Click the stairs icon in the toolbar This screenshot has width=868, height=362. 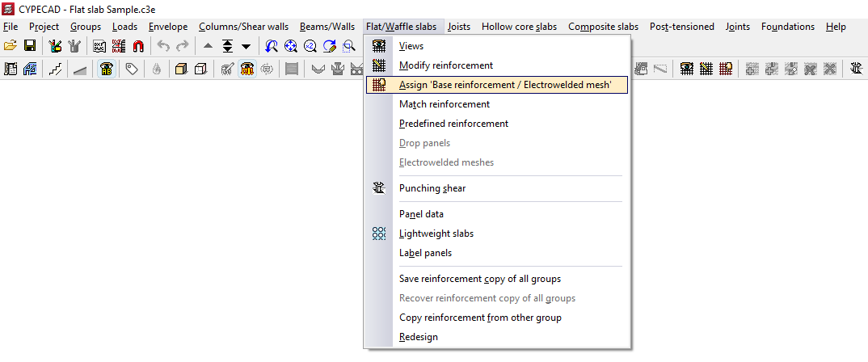point(55,69)
